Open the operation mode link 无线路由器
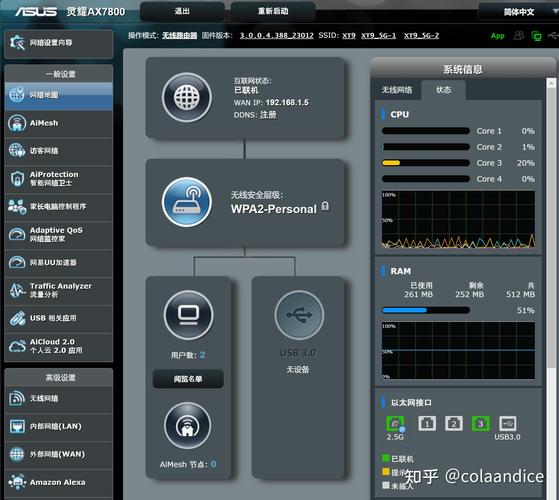559x500 pixels. point(180,35)
